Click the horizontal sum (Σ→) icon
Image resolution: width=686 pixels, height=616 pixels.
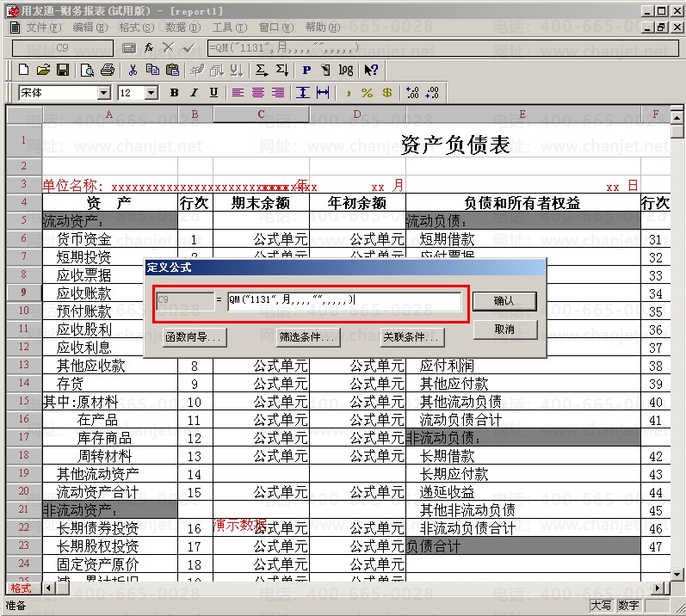point(261,70)
